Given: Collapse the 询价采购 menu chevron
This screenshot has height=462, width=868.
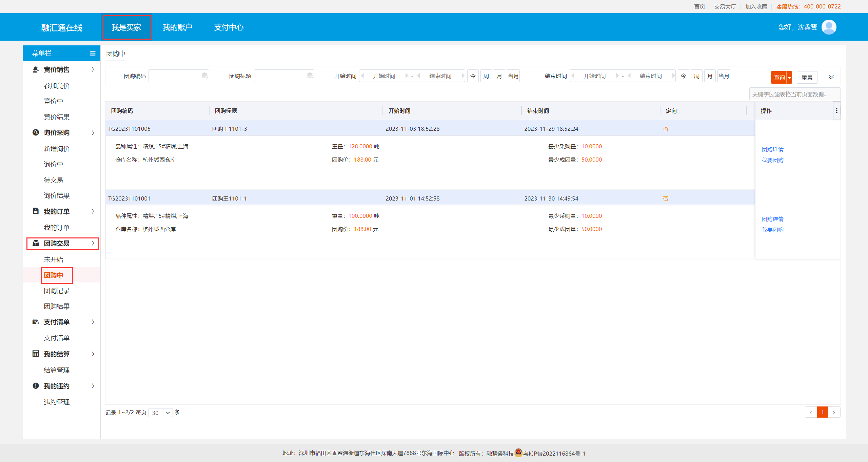Looking at the screenshot, I should coord(93,132).
